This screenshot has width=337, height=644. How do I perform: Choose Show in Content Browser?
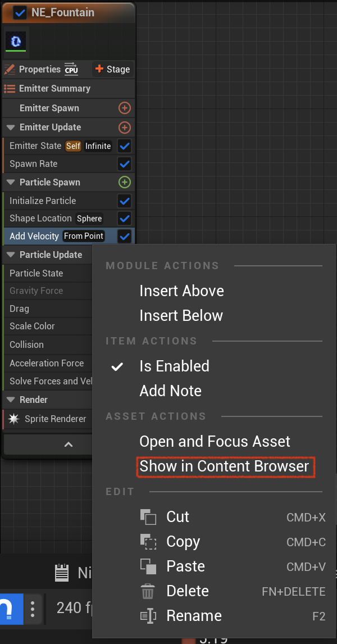point(224,466)
